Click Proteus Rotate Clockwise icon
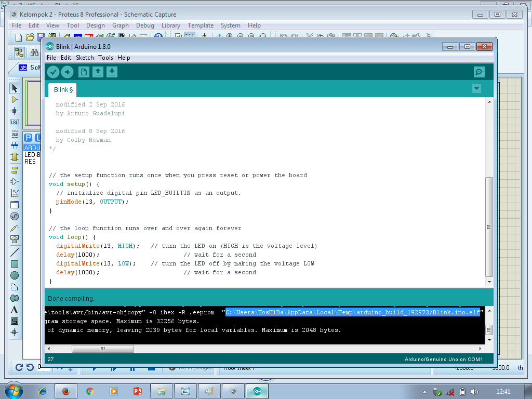Screen dimensions: 532x399 coord(19,367)
